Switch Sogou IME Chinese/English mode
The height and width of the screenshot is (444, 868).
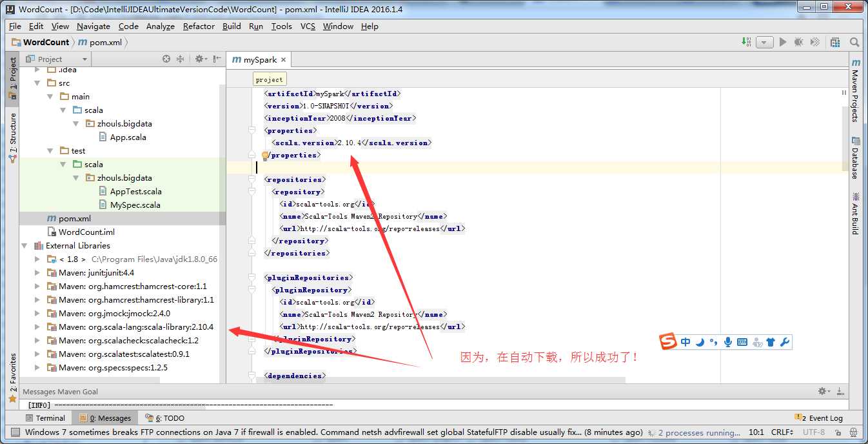[x=686, y=342]
